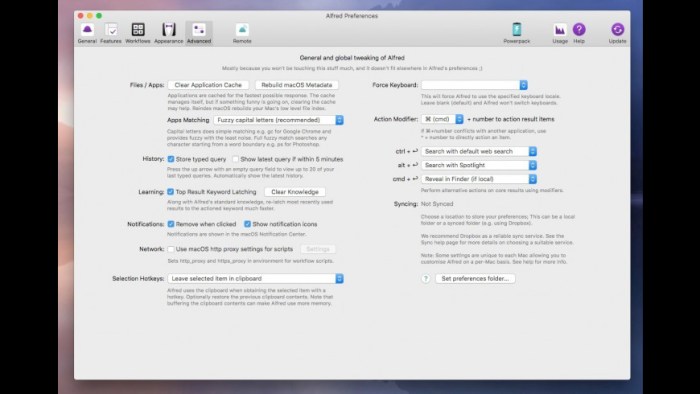Open the Features preferences tab
Screen dimensions: 700x394
pyautogui.click(x=111, y=33)
